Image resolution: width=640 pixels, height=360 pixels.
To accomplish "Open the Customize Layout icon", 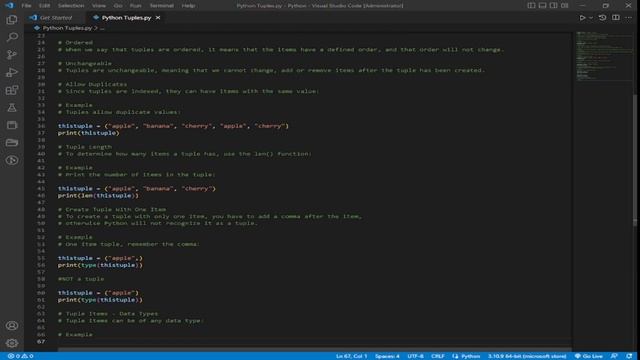I will coord(564,5).
